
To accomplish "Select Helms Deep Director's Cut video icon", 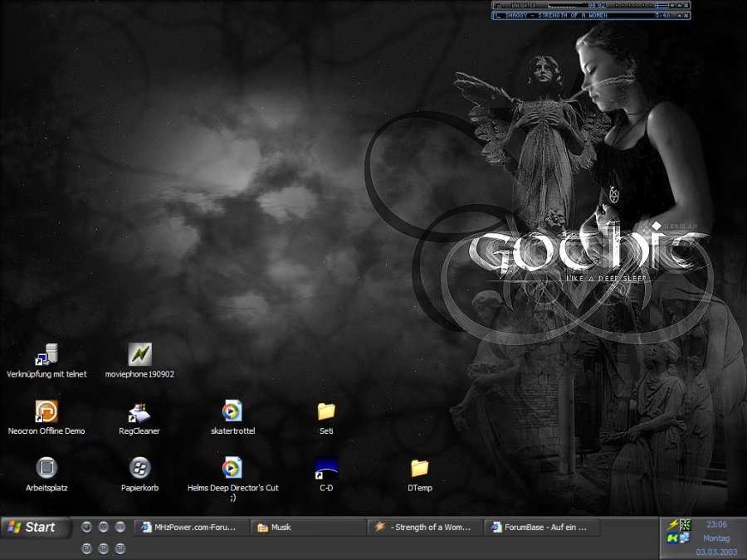I will click(x=232, y=468).
